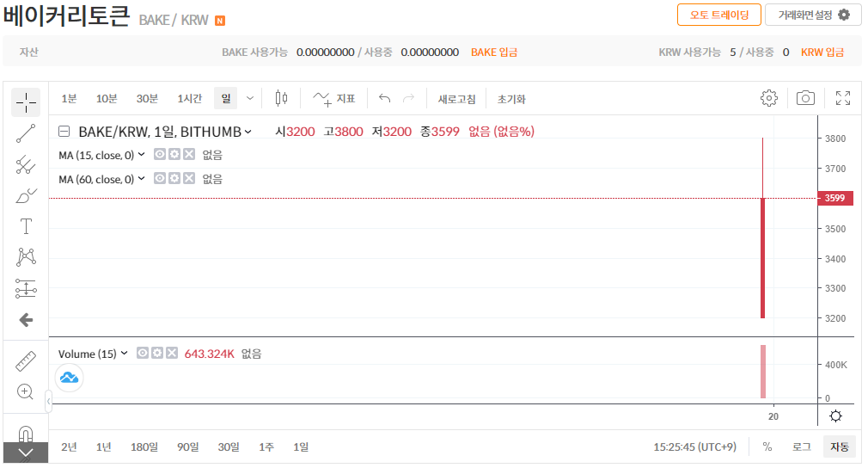Open the indicators (지표) menu
This screenshot has height=468, width=868.
coord(333,99)
